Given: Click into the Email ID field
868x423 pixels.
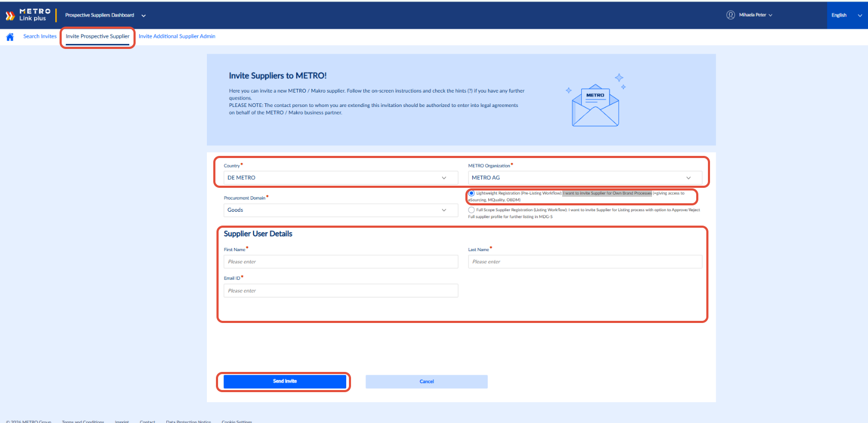Looking at the screenshot, I should coord(341,291).
